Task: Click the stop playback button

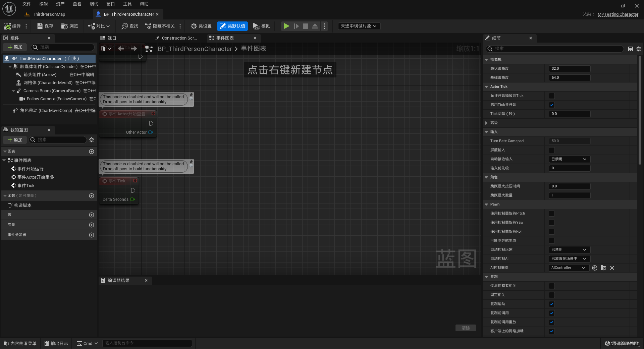Action: pos(306,26)
